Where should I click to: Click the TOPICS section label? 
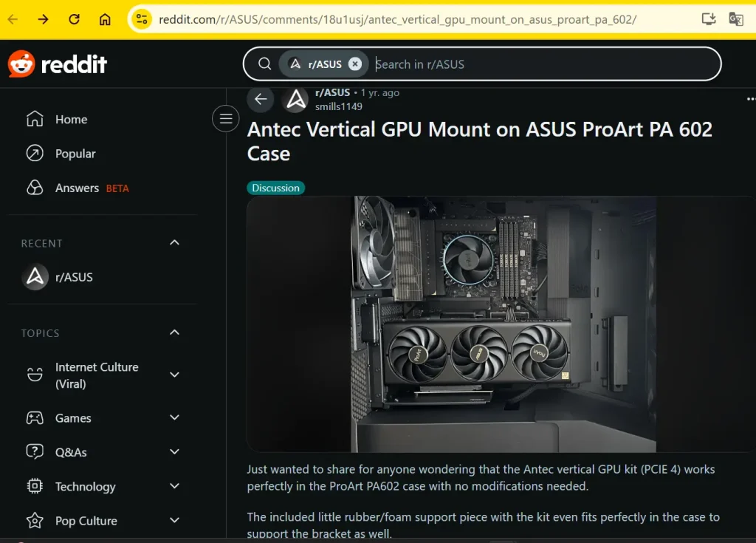[x=40, y=333]
